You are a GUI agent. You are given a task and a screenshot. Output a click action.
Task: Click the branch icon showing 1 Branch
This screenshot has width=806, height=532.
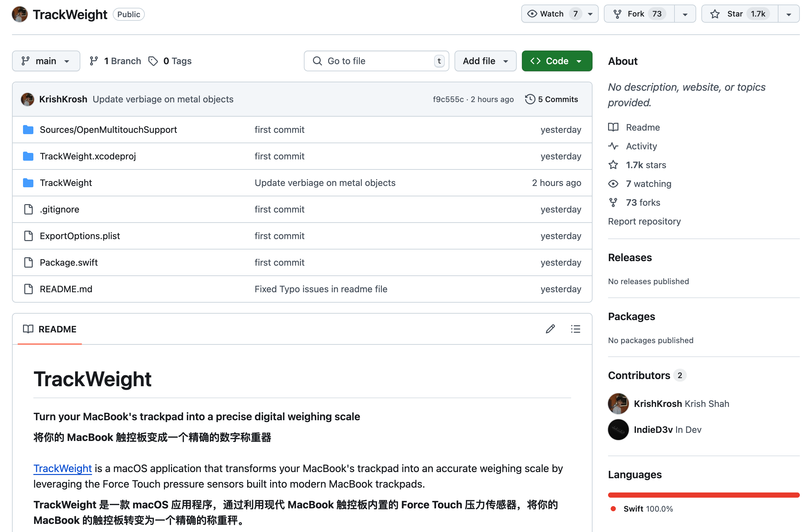point(94,61)
